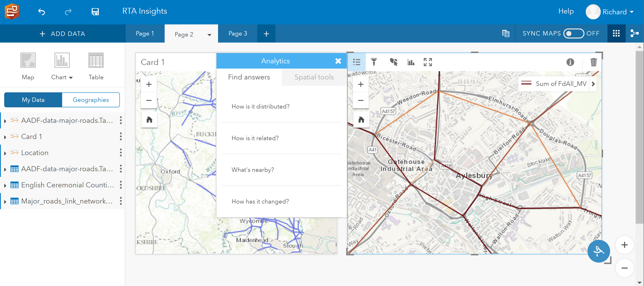Open the Action analytics button

pyautogui.click(x=598, y=251)
